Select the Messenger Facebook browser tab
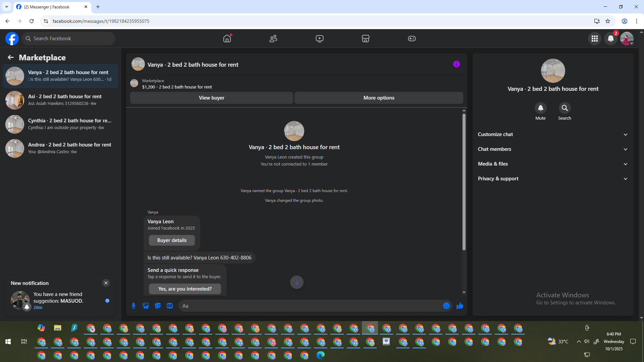This screenshot has height=362, width=644. tap(52, 7)
